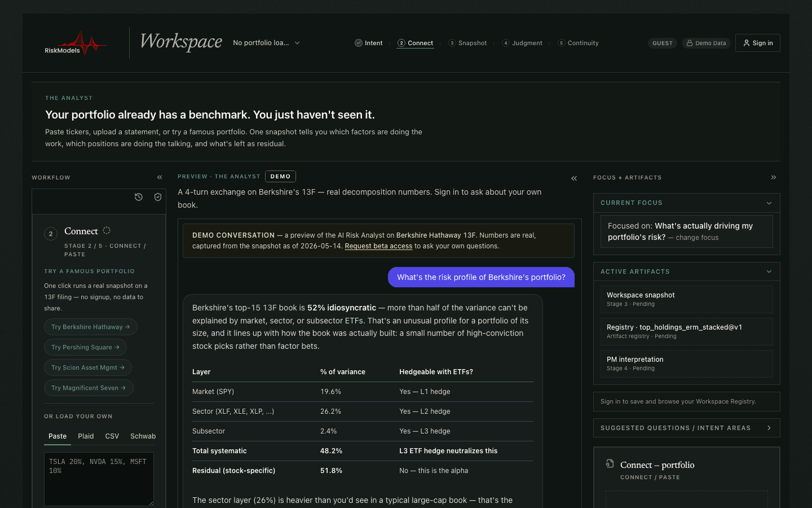Click the stage 2 number circle
This screenshot has width=812, height=508.
click(x=51, y=234)
